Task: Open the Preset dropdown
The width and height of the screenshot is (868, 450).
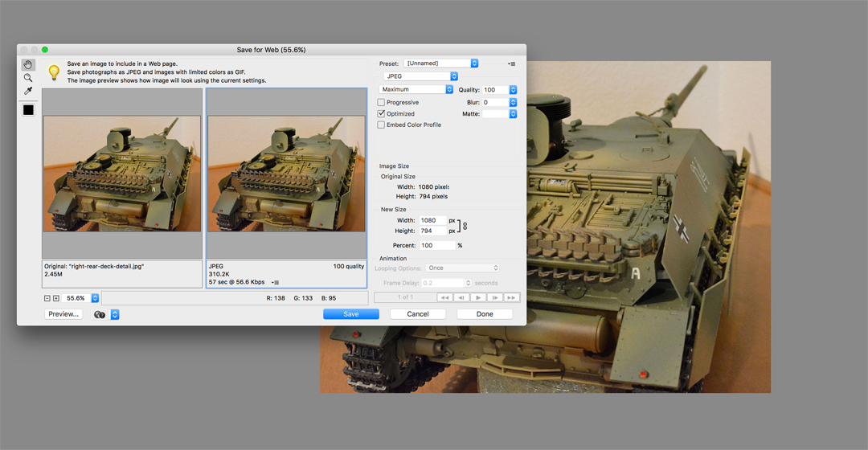Action: [x=440, y=63]
